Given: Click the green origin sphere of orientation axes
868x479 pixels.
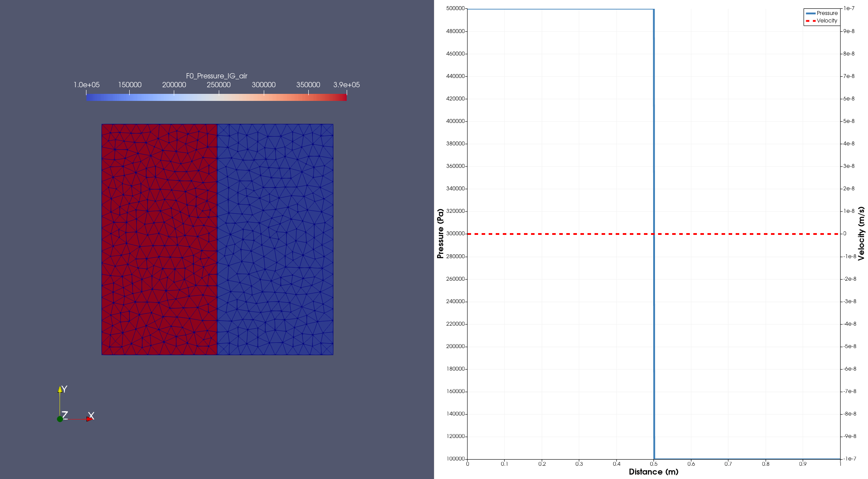Looking at the screenshot, I should pos(60,419).
